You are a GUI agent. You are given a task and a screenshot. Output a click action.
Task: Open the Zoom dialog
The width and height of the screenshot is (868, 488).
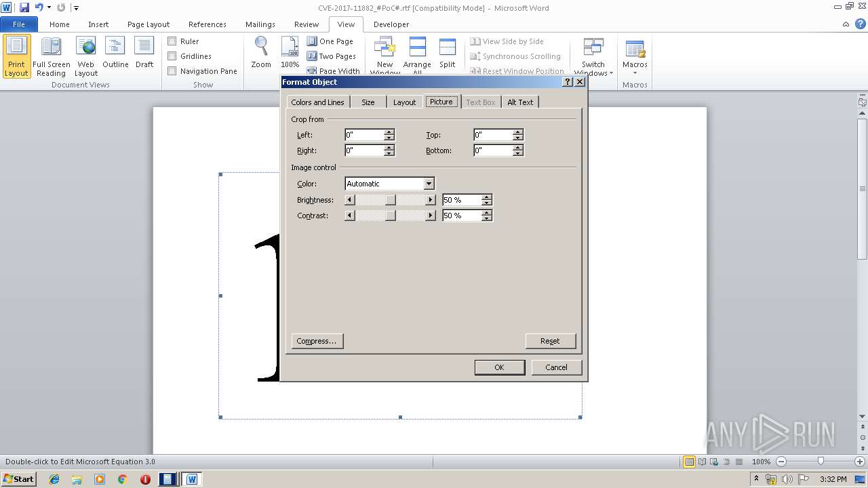(261, 53)
